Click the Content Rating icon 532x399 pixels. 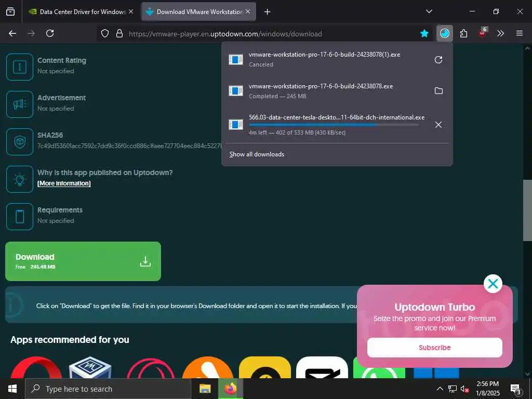pyautogui.click(x=20, y=67)
